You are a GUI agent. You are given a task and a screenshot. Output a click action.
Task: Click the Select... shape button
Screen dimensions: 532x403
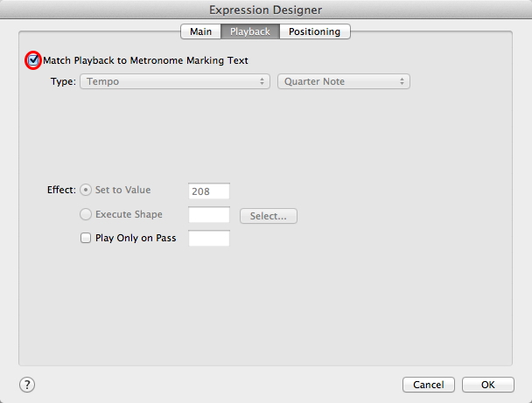pos(268,215)
